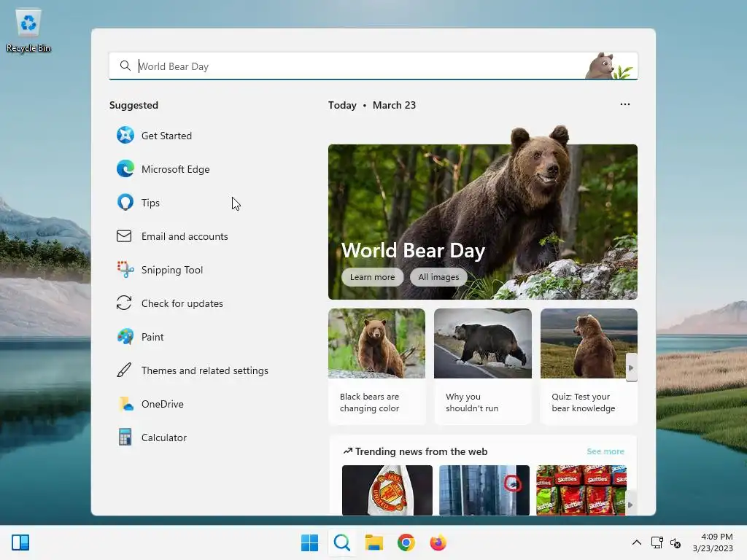Open File Explorer from taskbar
The height and width of the screenshot is (560, 747).
click(x=374, y=542)
